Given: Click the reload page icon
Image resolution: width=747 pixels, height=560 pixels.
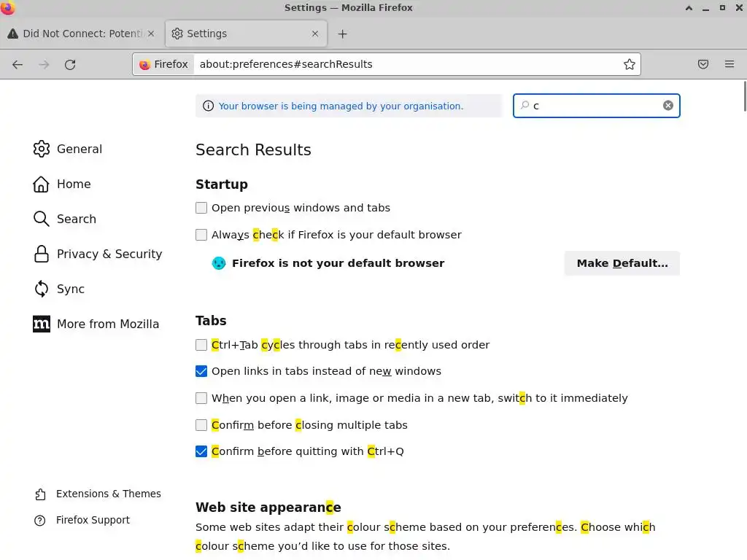Looking at the screenshot, I should pyautogui.click(x=70, y=64).
